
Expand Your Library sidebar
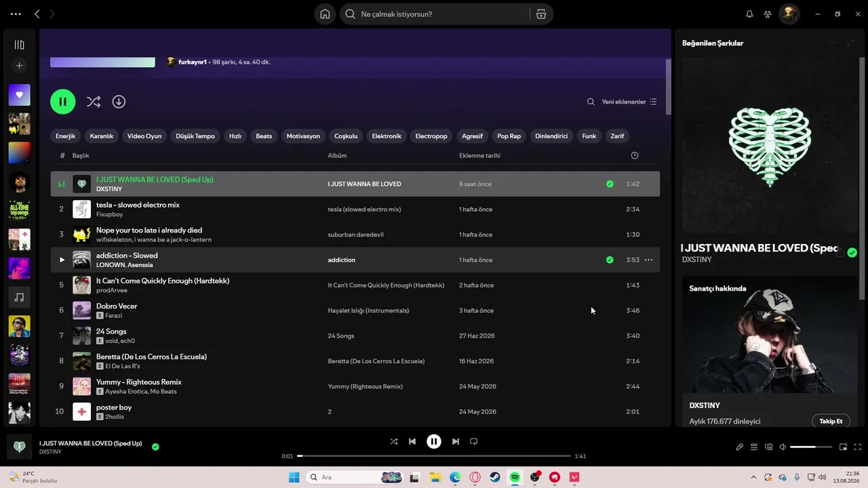click(x=19, y=45)
